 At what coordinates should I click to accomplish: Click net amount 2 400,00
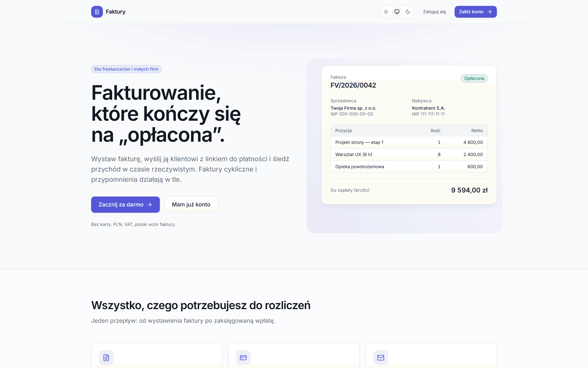coord(473,155)
